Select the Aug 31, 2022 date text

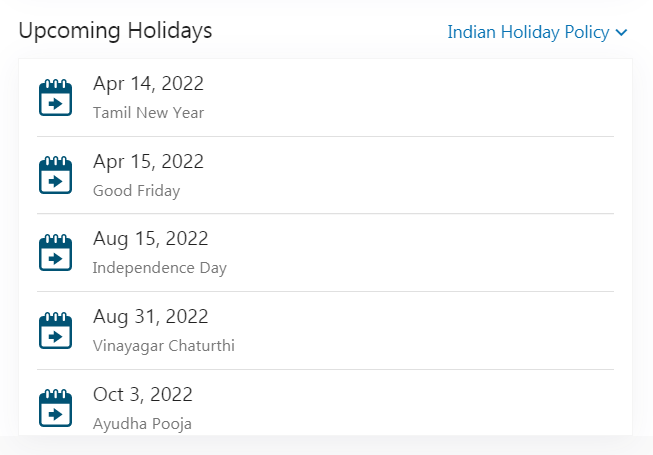point(150,317)
